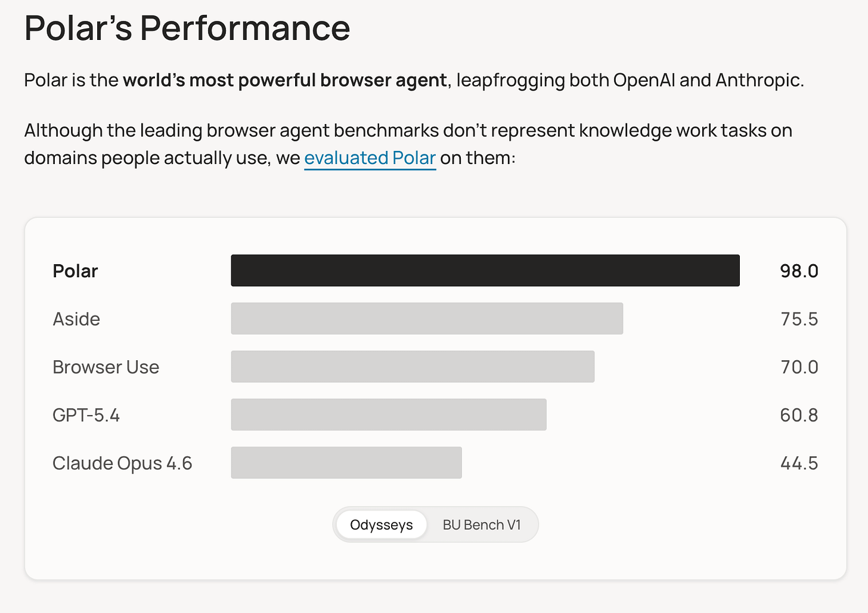Click the bold 'world's most powerful browser agent' text
868x613 pixels.
click(285, 80)
